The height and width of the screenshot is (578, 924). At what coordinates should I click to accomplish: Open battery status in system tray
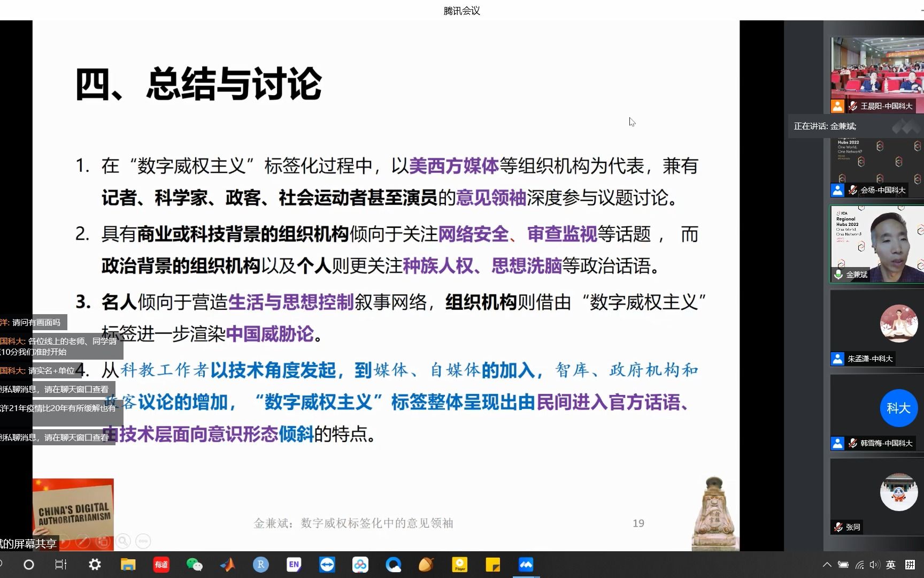[843, 565]
